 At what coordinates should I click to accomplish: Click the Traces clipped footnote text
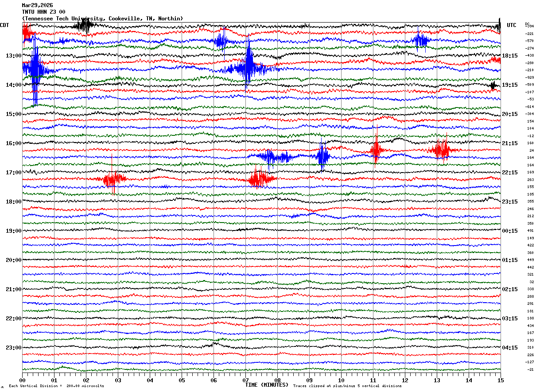(347, 386)
